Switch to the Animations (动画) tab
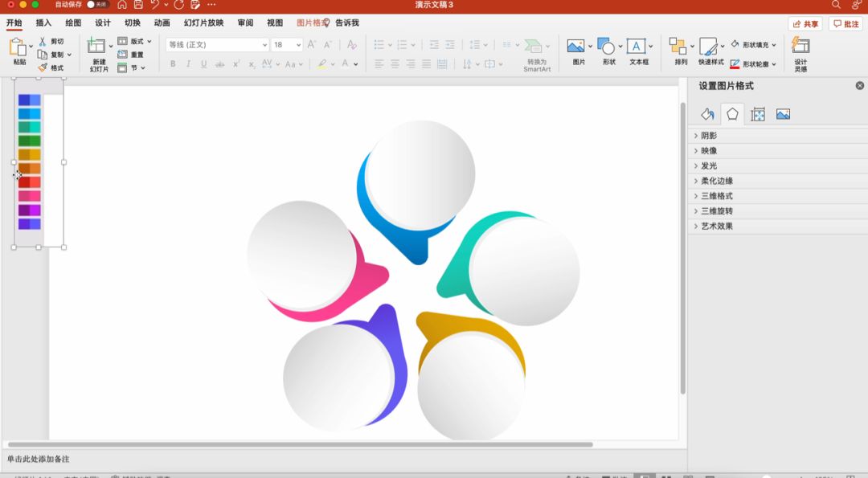 coord(162,22)
